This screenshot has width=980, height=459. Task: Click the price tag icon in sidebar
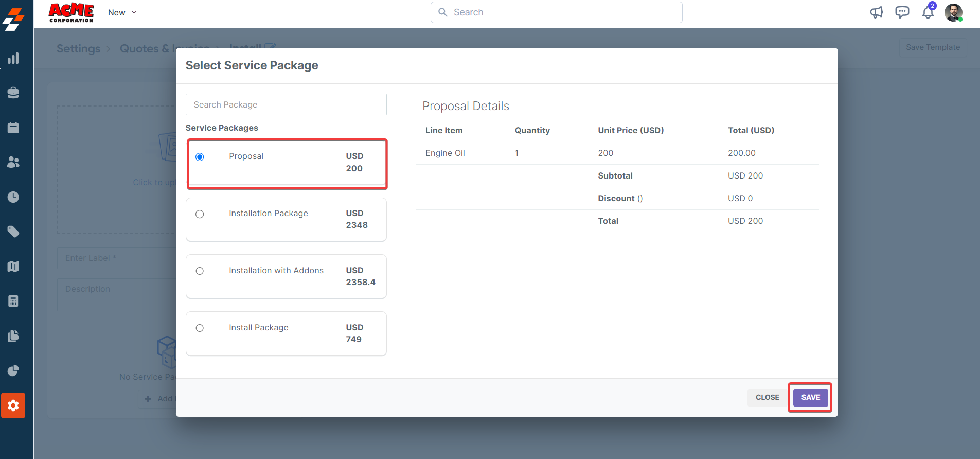[x=13, y=232]
